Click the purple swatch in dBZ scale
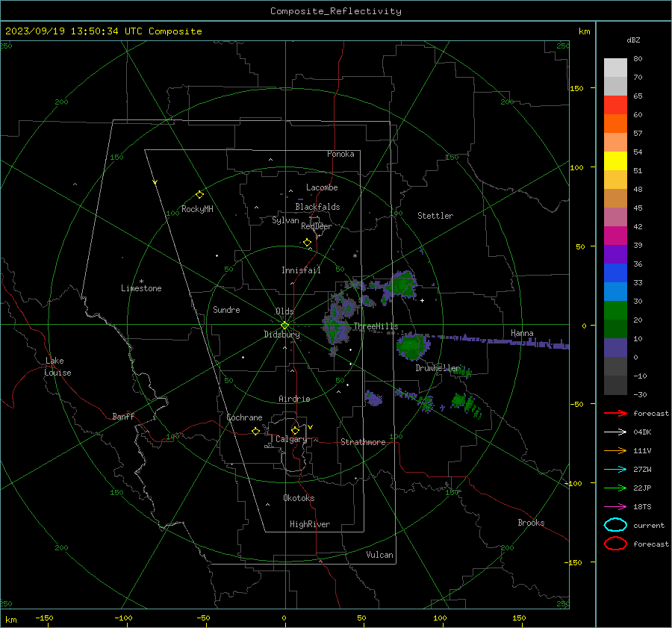This screenshot has width=672, height=628. click(615, 255)
